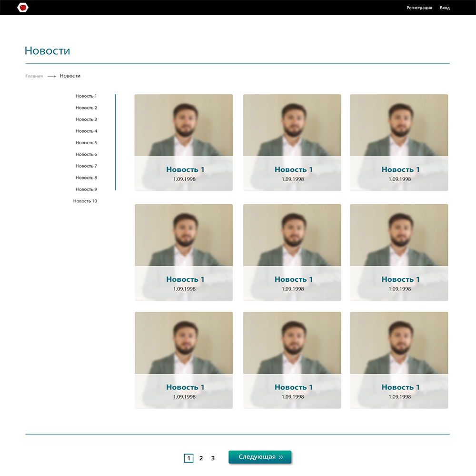
Task: Open first news card in top row
Action: tap(184, 142)
